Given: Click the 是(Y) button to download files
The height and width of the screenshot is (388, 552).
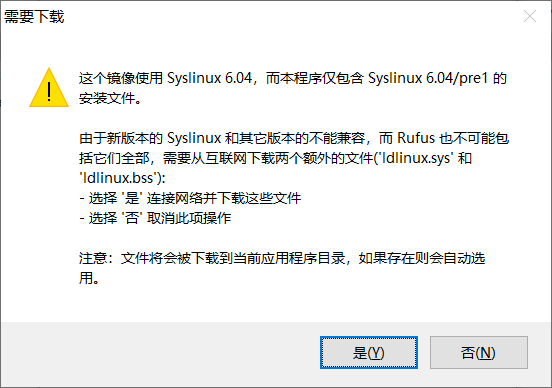Looking at the screenshot, I should coord(369,352).
